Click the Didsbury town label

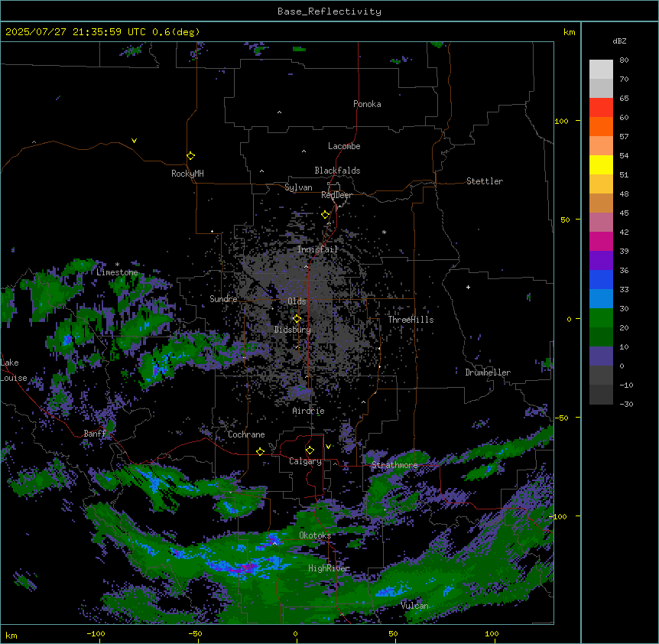(293, 330)
